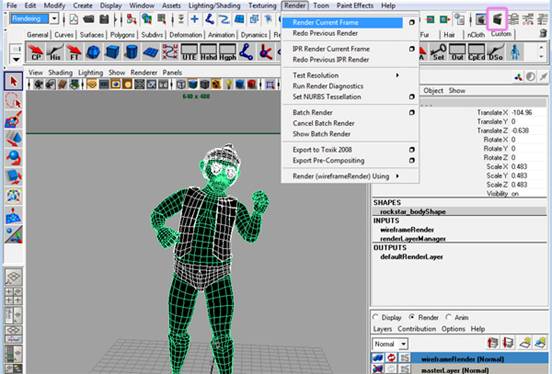This screenshot has height=374, width=552.
Task: Select the wireframeRender input node
Action: point(407,230)
